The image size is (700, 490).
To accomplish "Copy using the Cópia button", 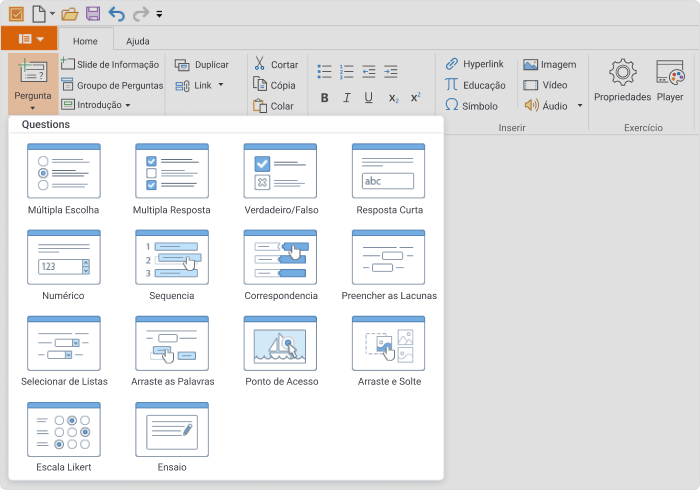I will click(x=274, y=85).
